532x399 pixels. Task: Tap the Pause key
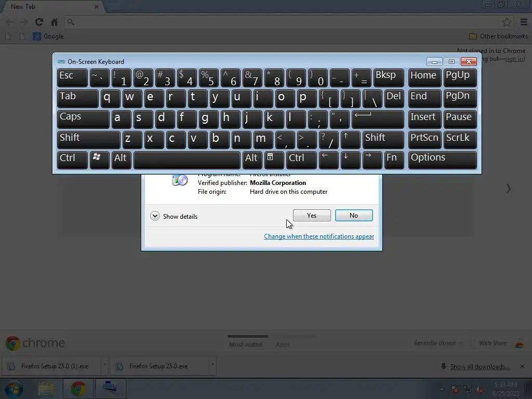click(460, 119)
